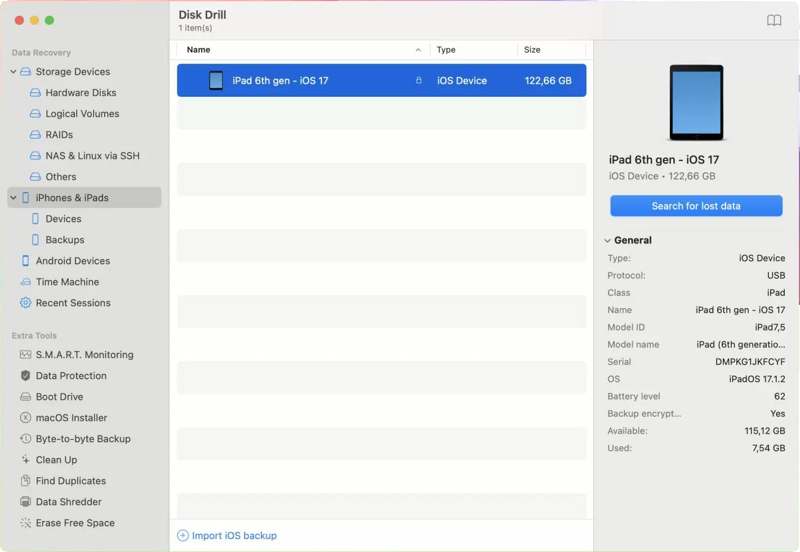This screenshot has height=552, width=800.
Task: Click the Time Machine icon
Action: tap(26, 282)
